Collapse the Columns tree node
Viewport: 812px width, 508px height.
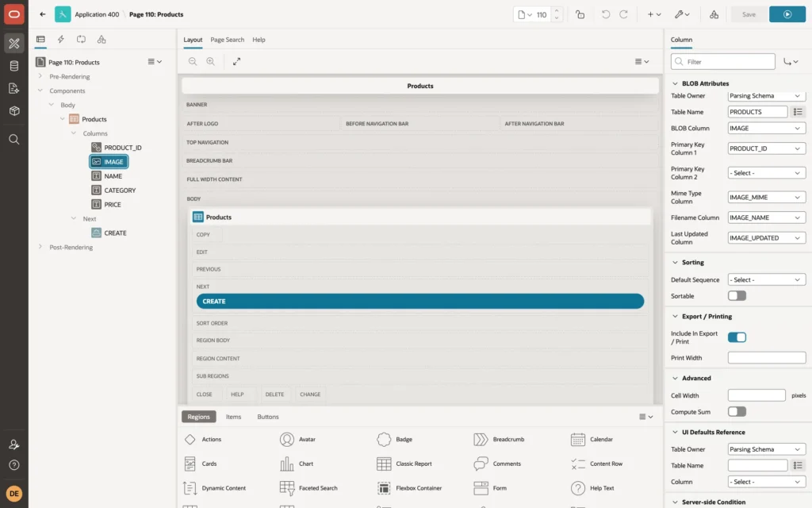(74, 133)
